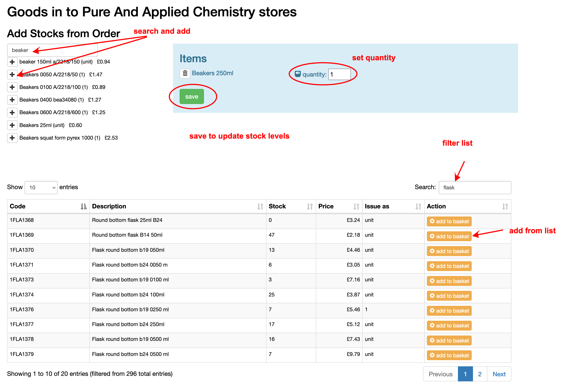Add to basket for code 1FLA1379
Image resolution: width=565 pixels, height=392 pixels.
tap(449, 355)
